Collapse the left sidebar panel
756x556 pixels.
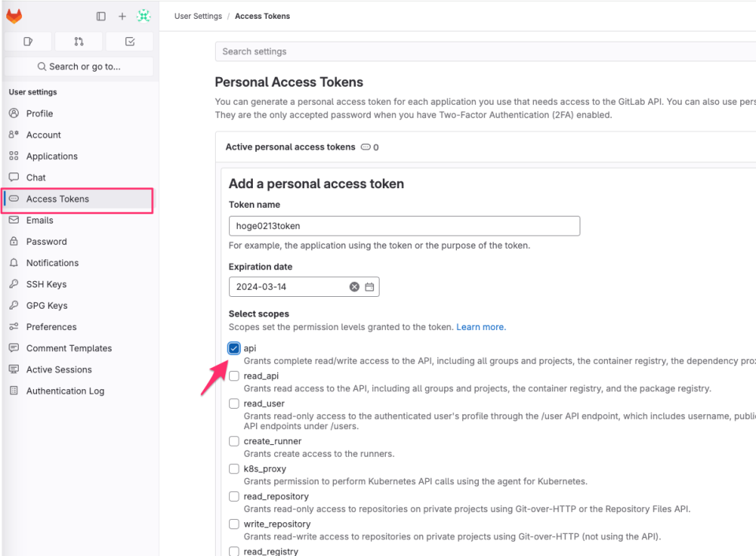click(x=100, y=16)
